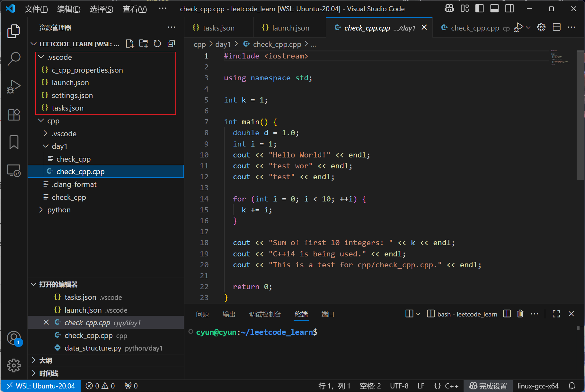Viewport: 585px width, 392px height.
Task: Open the 文件(F) menu
Action: point(36,9)
